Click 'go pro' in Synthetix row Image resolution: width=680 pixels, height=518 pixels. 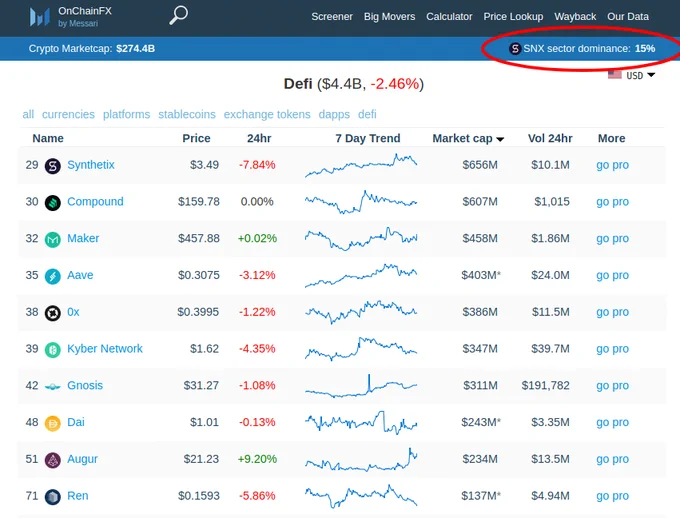(x=612, y=165)
